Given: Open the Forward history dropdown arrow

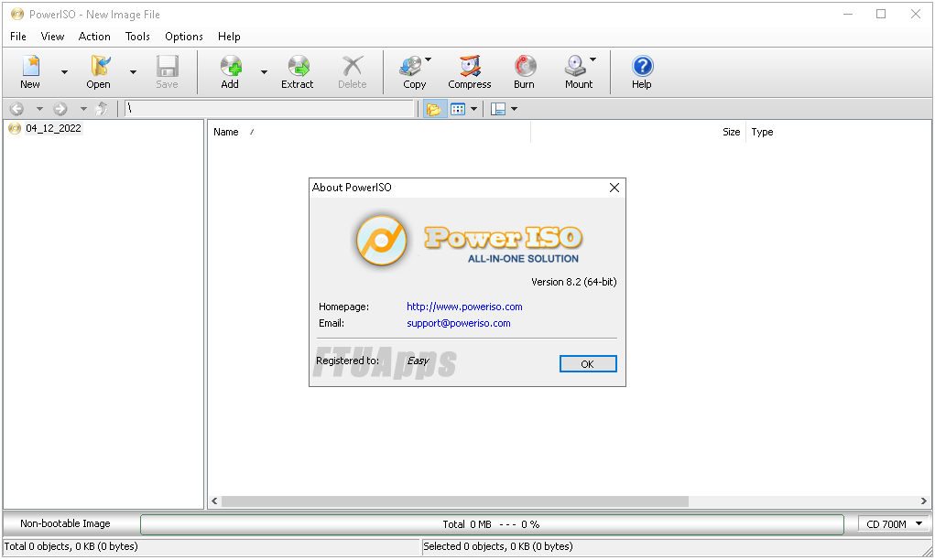Looking at the screenshot, I should click(x=83, y=108).
